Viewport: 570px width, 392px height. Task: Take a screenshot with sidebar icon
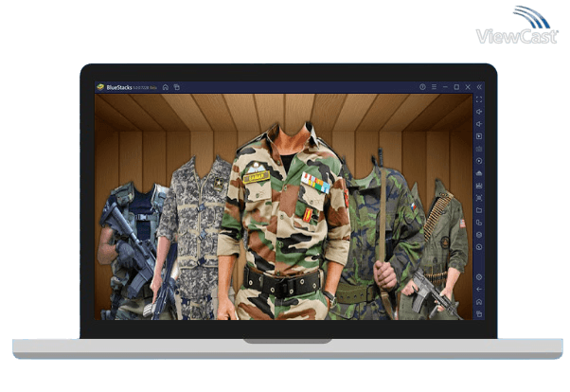tap(479, 198)
